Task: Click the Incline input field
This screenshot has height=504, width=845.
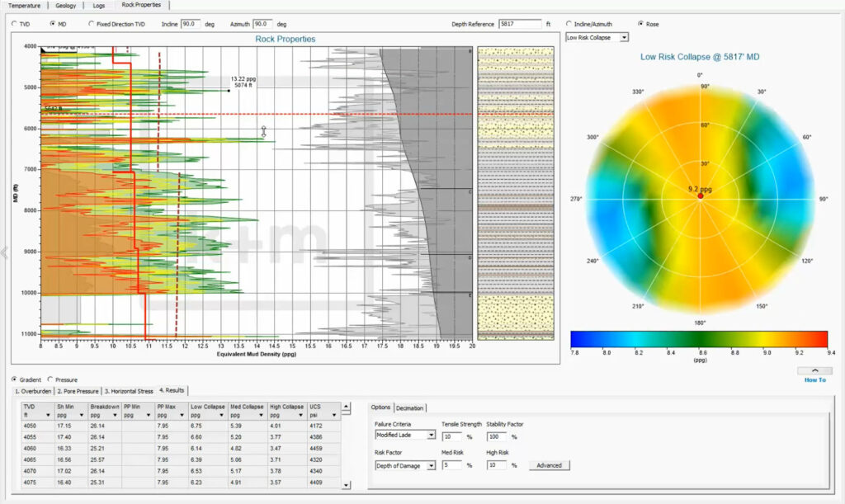Action: [191, 24]
